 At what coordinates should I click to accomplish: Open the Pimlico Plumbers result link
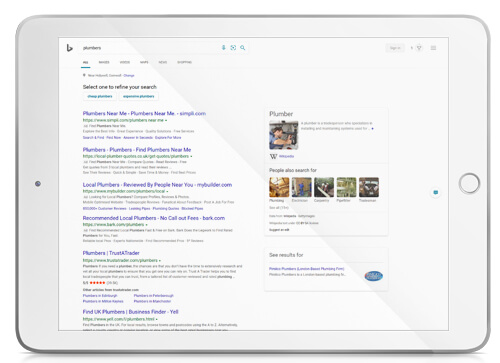(307, 269)
